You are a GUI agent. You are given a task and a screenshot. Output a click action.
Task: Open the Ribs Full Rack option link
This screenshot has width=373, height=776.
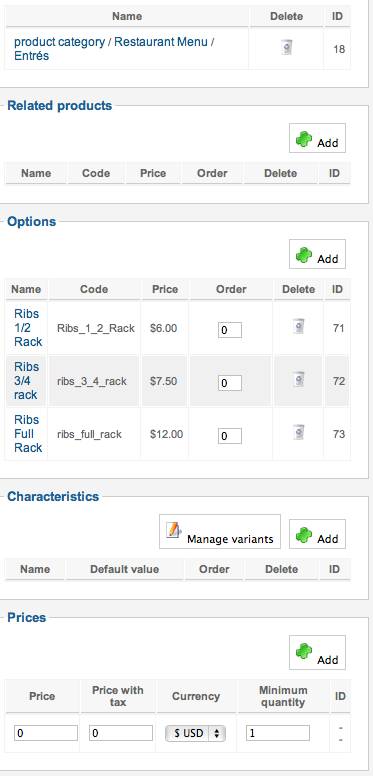[x=28, y=434]
